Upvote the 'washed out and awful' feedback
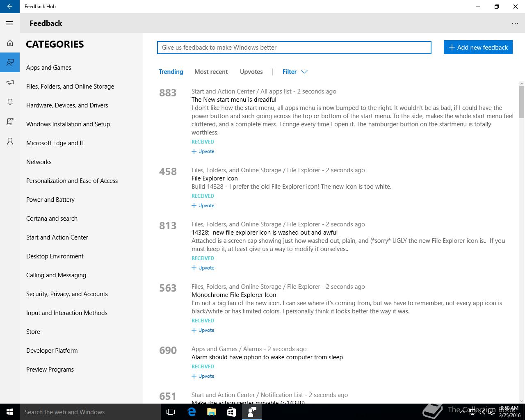525x420 pixels. 203,268
